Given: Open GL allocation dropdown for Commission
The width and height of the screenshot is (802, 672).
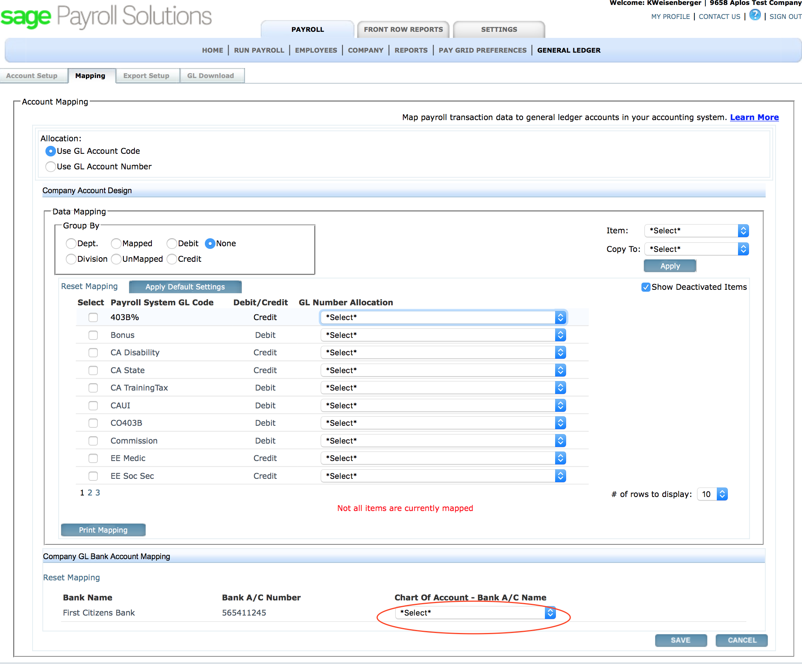Looking at the screenshot, I should click(x=443, y=441).
